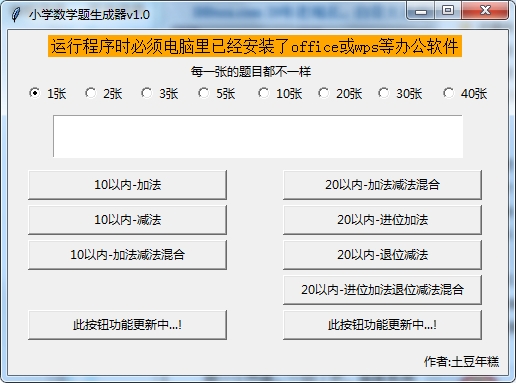Click the right 此按钮功能更新中 button

[x=382, y=325]
